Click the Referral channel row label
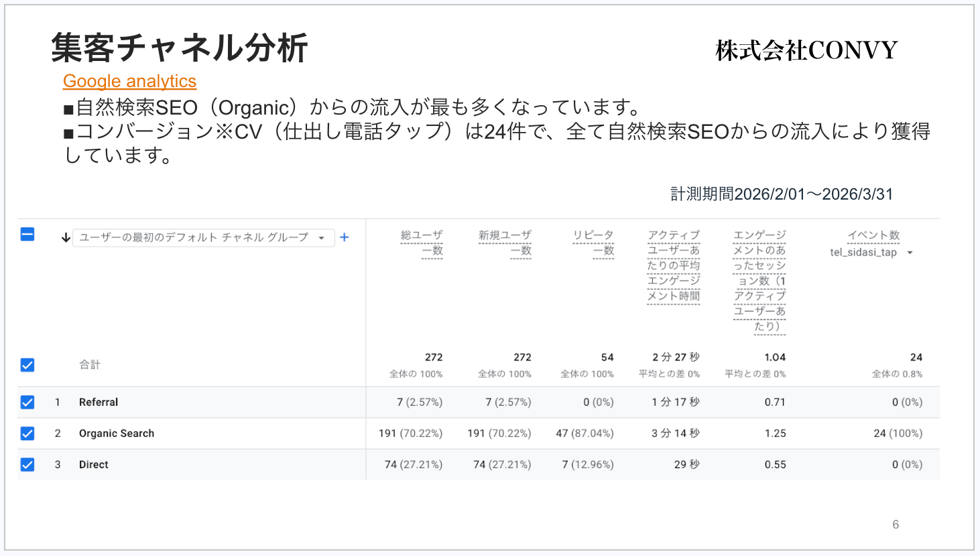Screen dimensions: 980x556 point(99,402)
